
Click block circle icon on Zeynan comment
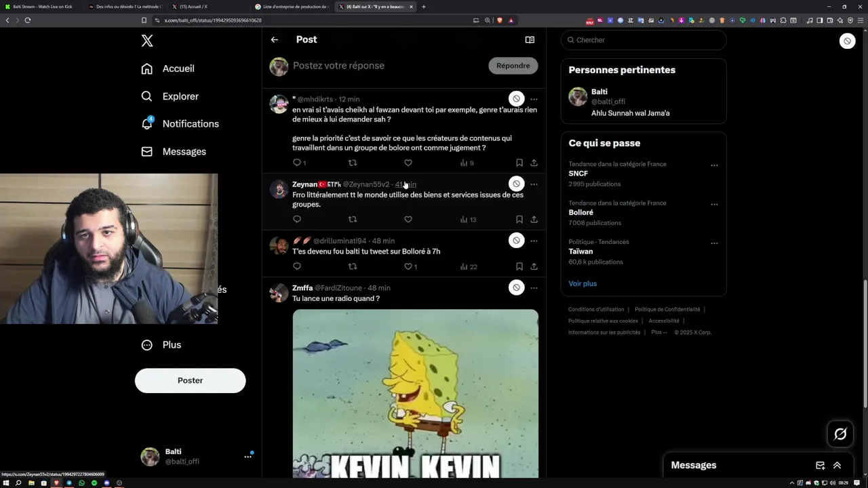coord(516,184)
